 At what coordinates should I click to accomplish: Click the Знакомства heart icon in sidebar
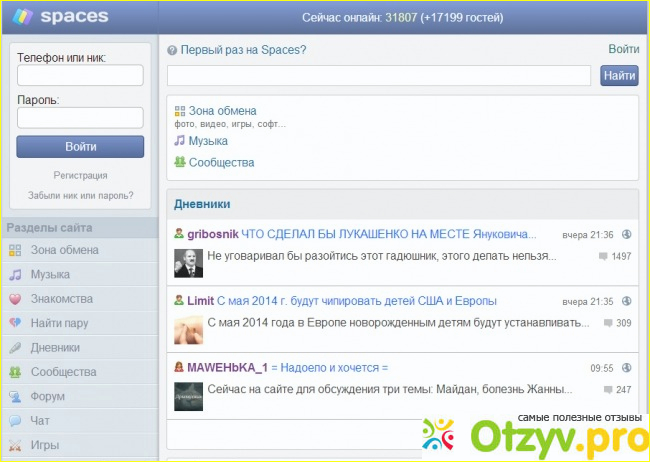click(15, 299)
